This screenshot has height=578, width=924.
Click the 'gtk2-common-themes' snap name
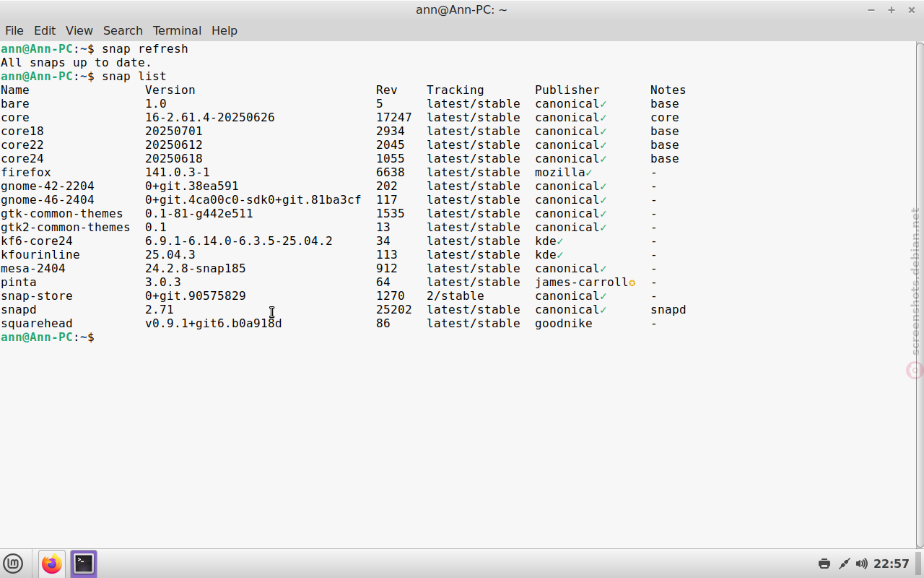pos(66,227)
